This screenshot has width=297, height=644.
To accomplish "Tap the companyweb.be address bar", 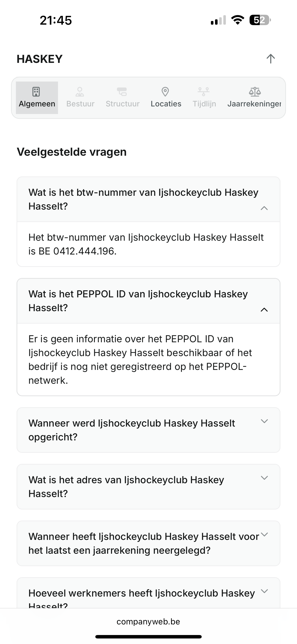I will pyautogui.click(x=148, y=622).
